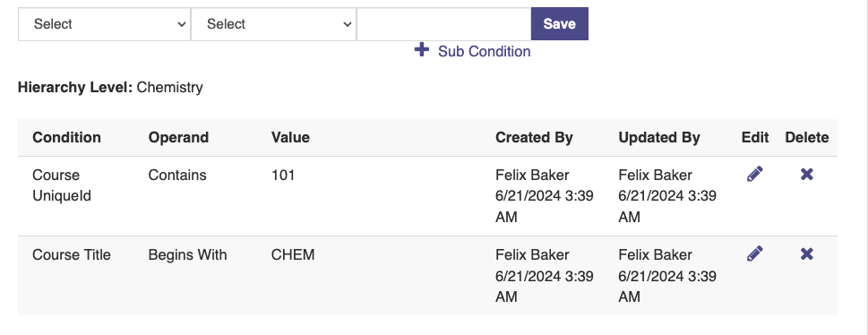
Task: Click the 101 value cell
Action: click(283, 175)
